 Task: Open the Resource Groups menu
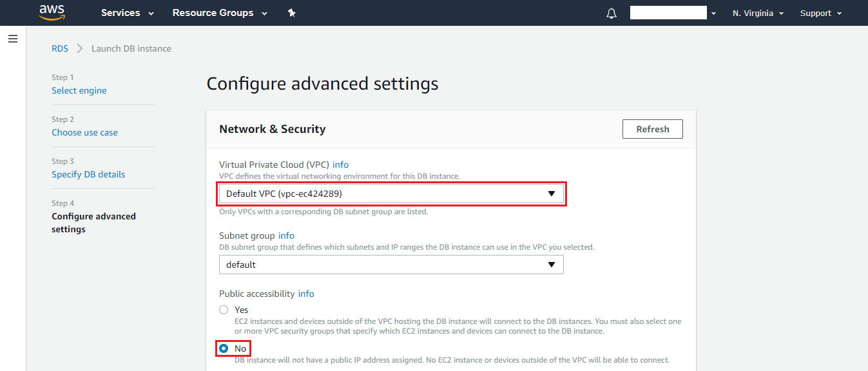220,13
